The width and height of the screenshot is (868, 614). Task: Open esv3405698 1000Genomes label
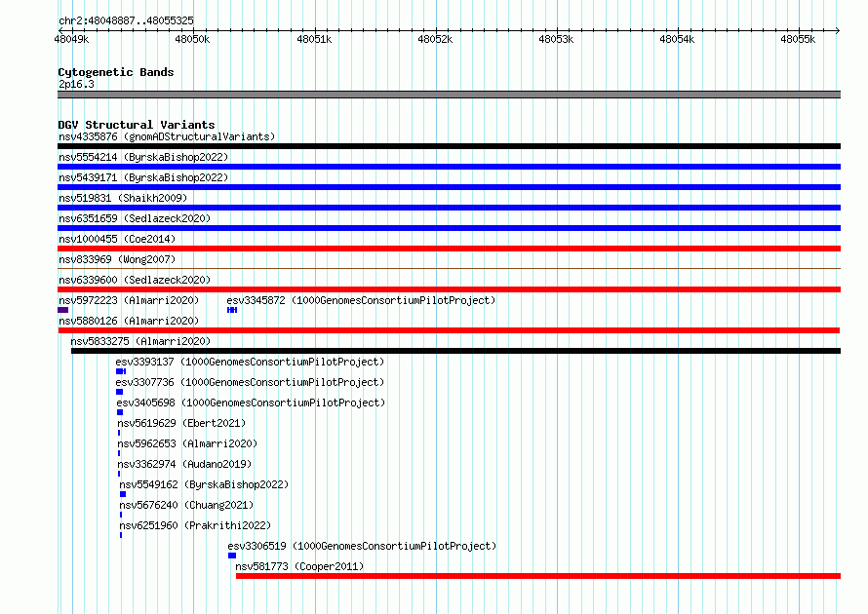tap(251, 403)
